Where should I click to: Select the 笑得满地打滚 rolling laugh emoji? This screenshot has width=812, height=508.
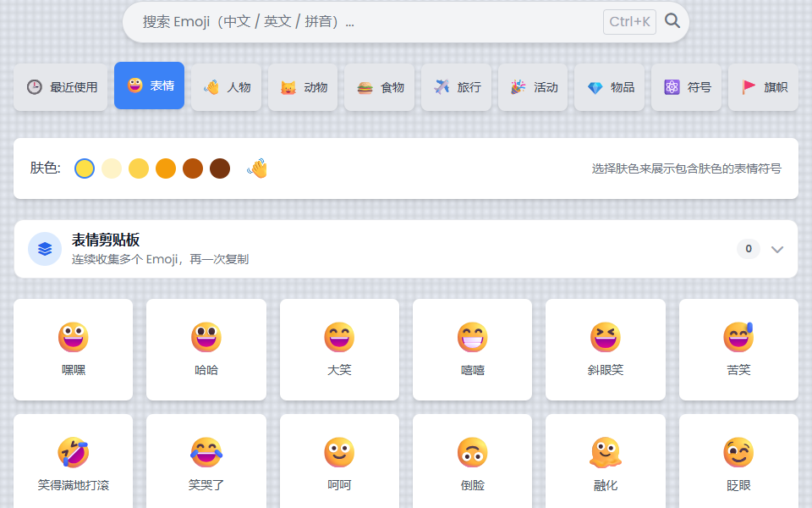point(73,461)
